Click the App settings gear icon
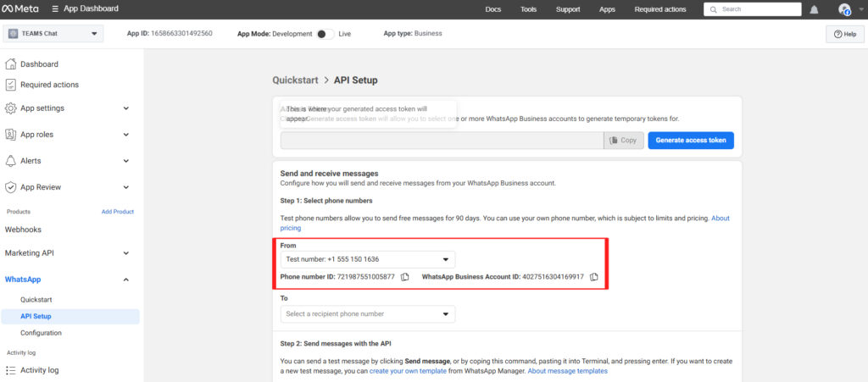Image resolution: width=868 pixels, height=382 pixels. click(x=10, y=108)
